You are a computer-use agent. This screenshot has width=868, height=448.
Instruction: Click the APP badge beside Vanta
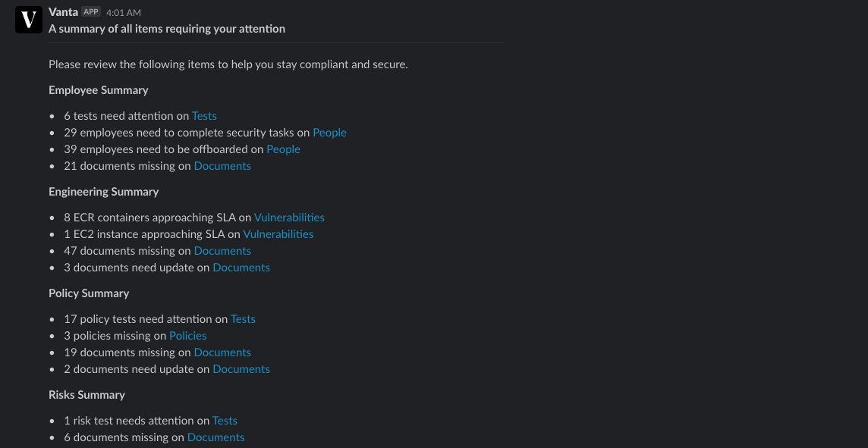[x=91, y=12]
